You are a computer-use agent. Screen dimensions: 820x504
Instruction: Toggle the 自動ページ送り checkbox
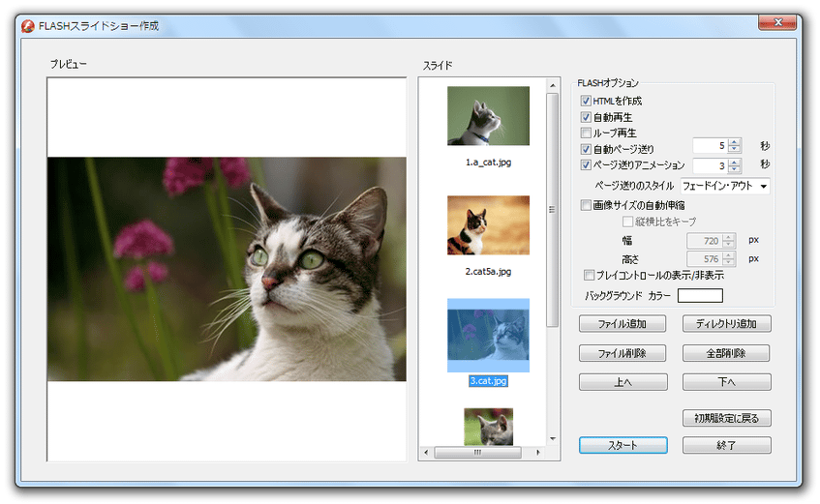[x=586, y=149]
